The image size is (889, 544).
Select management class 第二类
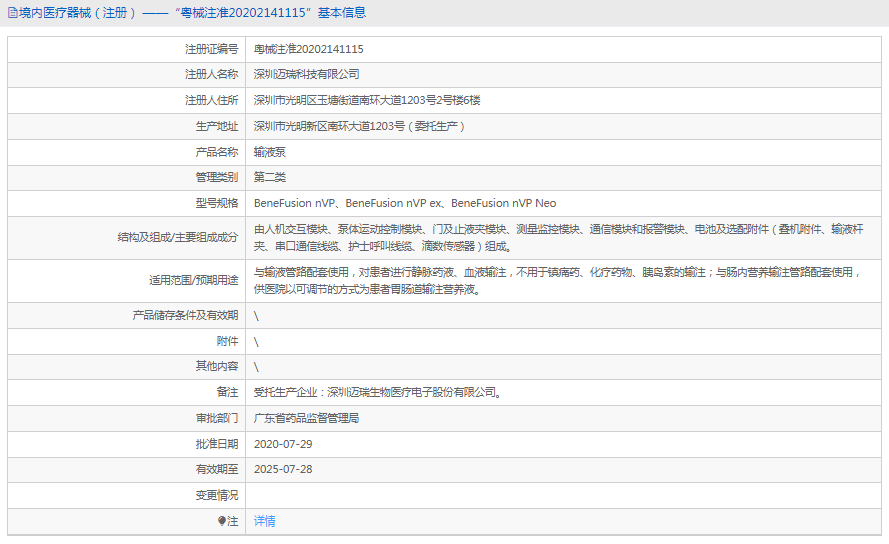point(269,177)
